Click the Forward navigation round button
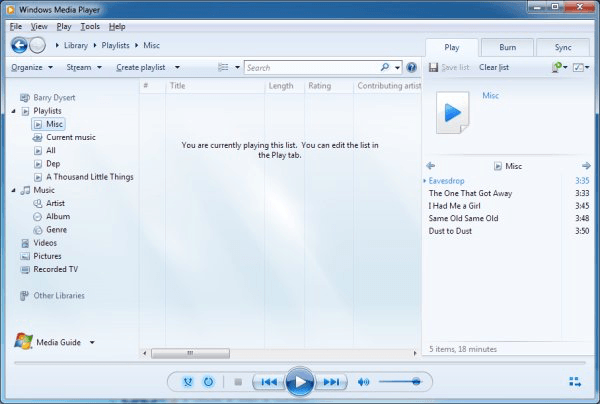The width and height of the screenshot is (600, 404). tap(38, 46)
